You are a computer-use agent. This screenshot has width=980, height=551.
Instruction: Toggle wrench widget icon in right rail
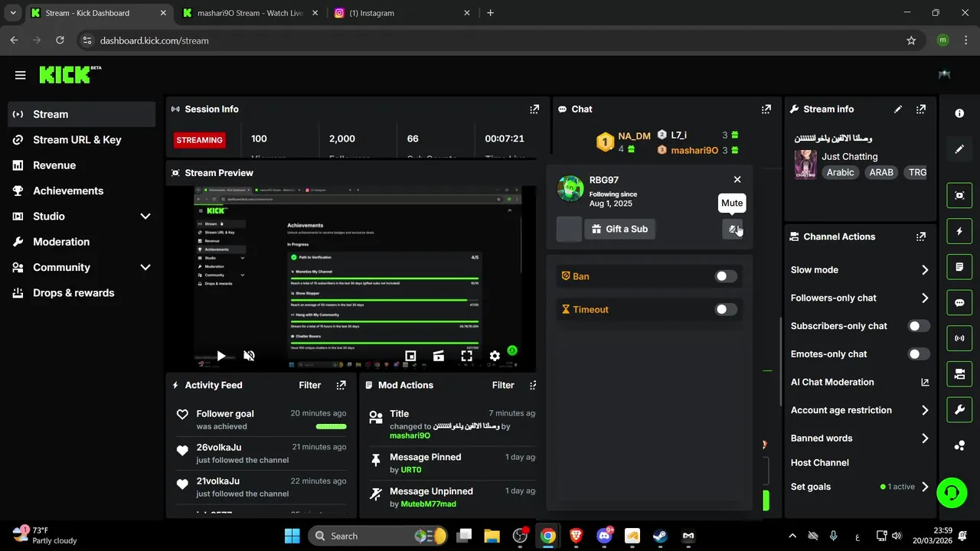(959, 409)
